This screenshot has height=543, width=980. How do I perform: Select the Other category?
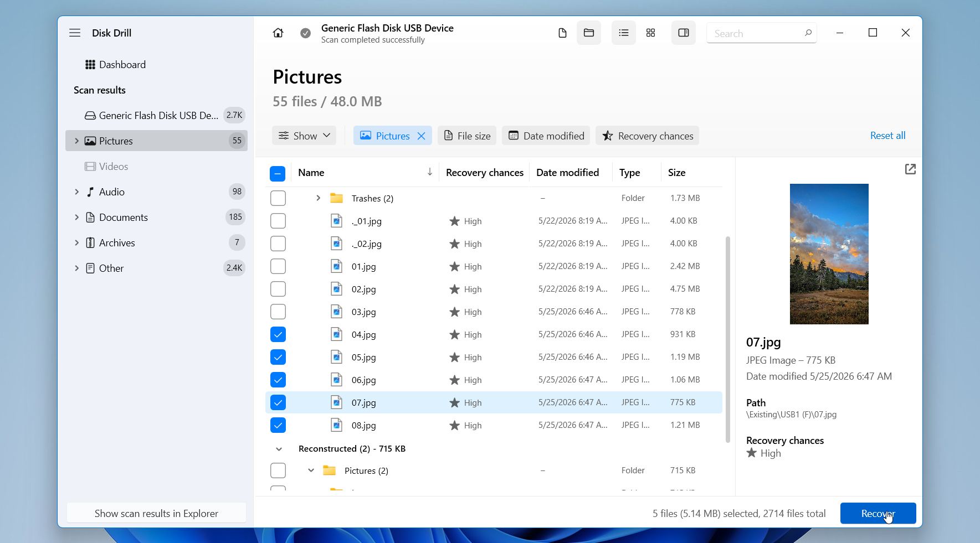tap(156, 268)
